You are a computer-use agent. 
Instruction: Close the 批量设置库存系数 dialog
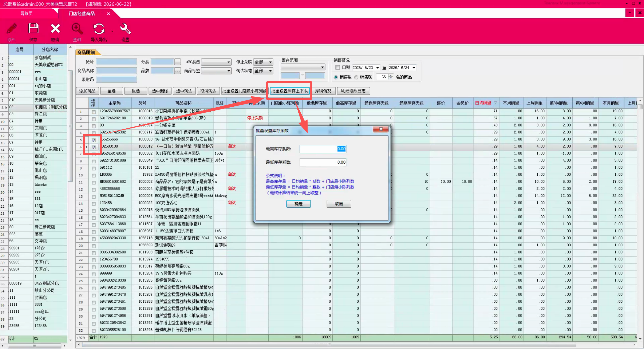pyautogui.click(x=380, y=129)
